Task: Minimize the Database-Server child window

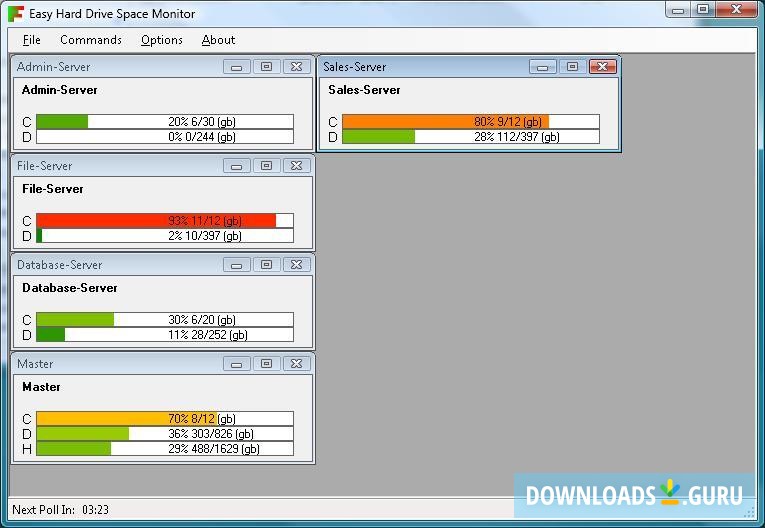Action: [237, 265]
